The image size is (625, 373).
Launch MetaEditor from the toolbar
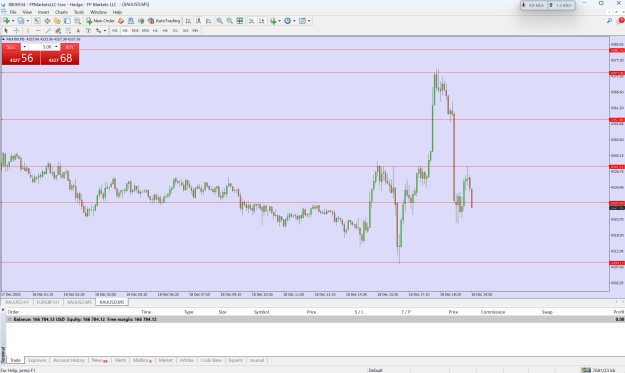coord(121,21)
